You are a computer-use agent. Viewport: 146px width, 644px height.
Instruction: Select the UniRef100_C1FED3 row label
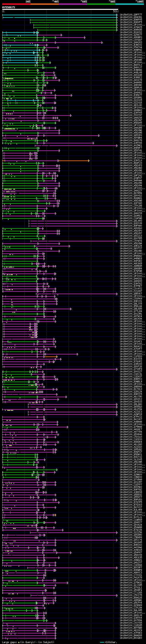click(131, 357)
